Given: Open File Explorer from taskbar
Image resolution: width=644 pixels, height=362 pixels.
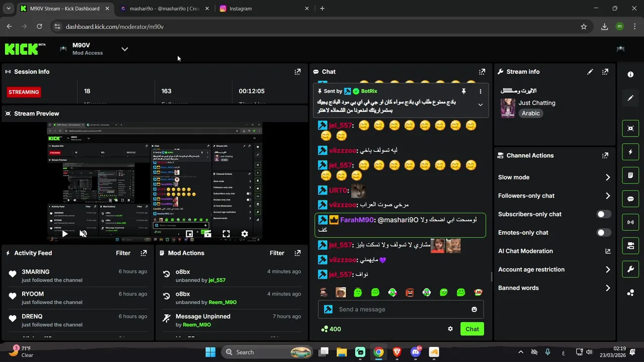Looking at the screenshot, I should pos(342,352).
